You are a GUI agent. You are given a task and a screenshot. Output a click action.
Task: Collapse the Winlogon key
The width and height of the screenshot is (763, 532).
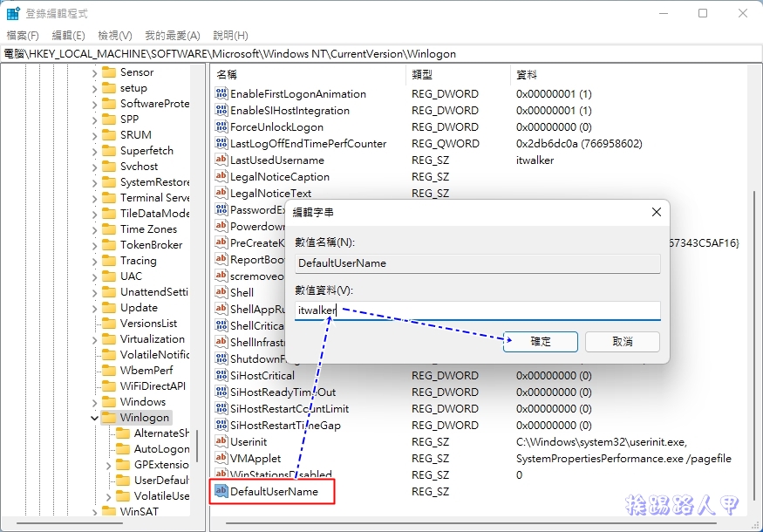coord(94,418)
